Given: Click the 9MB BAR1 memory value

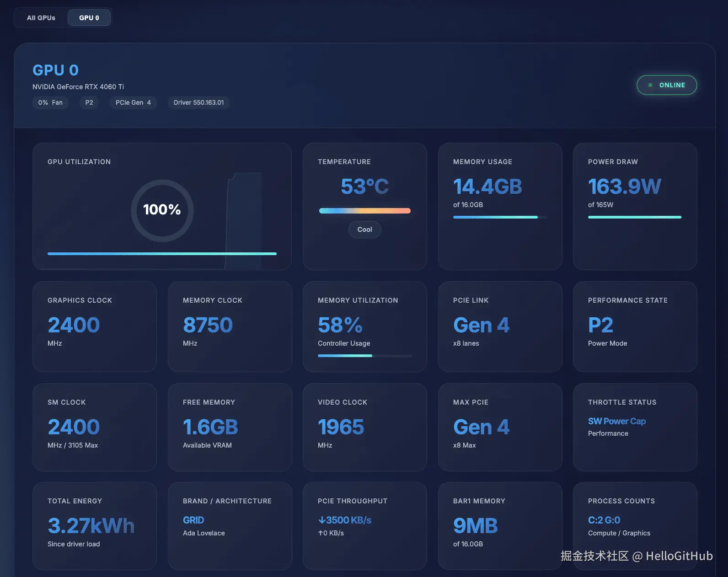Looking at the screenshot, I should click(x=475, y=526).
